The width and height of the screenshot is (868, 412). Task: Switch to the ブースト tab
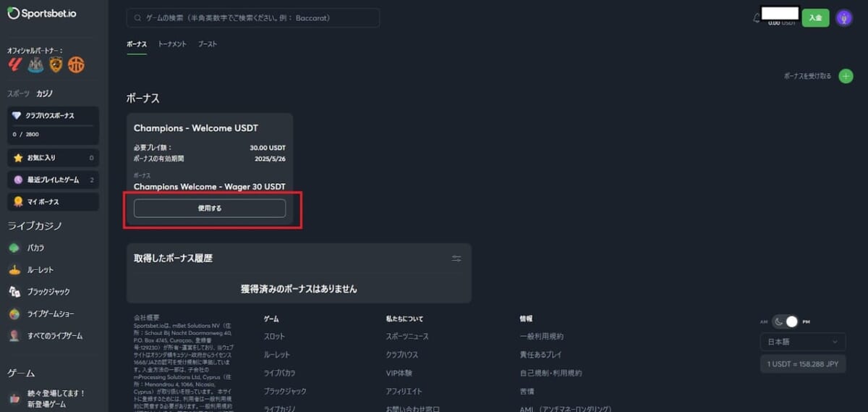208,44
